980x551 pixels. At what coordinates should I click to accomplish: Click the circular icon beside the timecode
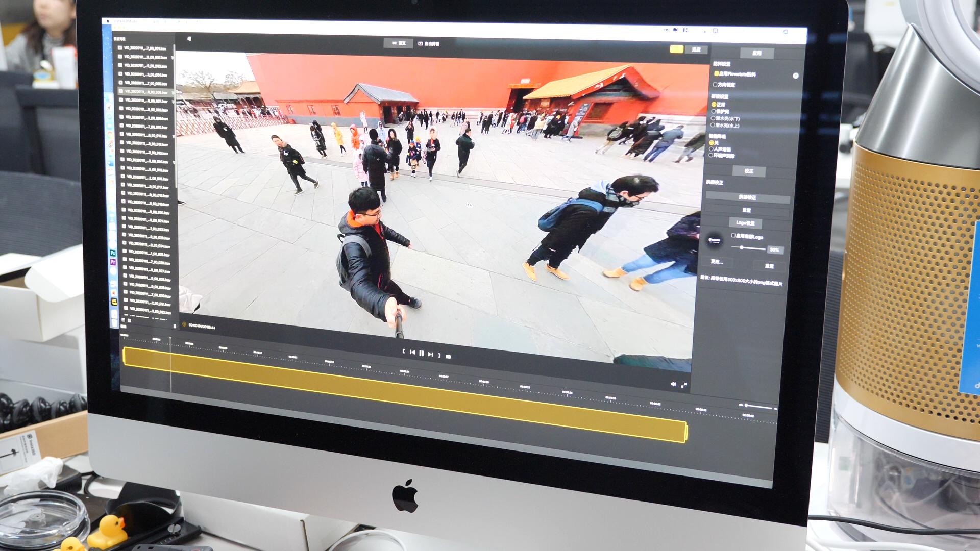click(184, 324)
